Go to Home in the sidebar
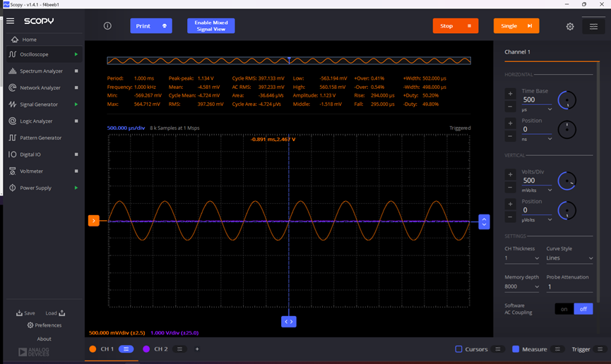The image size is (611, 364). 25,40
